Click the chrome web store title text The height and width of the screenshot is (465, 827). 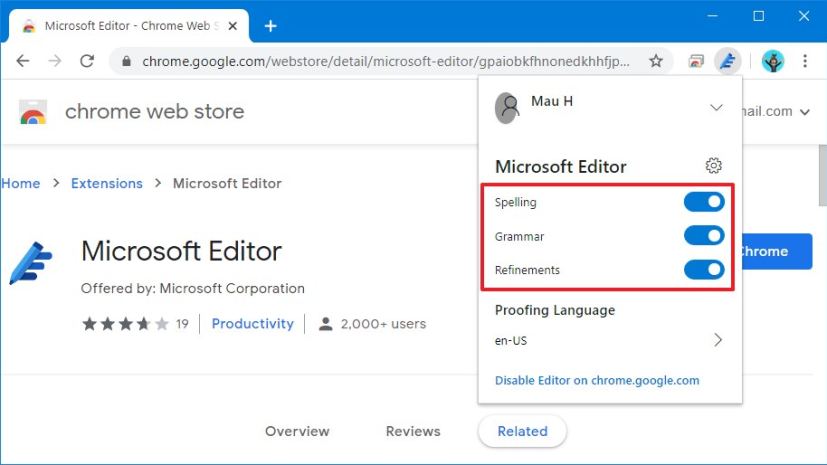(155, 112)
